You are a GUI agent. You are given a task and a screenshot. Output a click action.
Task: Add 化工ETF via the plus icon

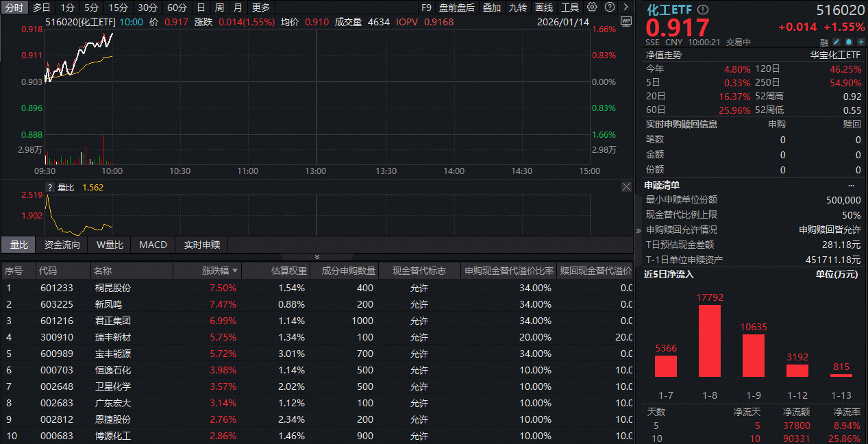coord(860,42)
